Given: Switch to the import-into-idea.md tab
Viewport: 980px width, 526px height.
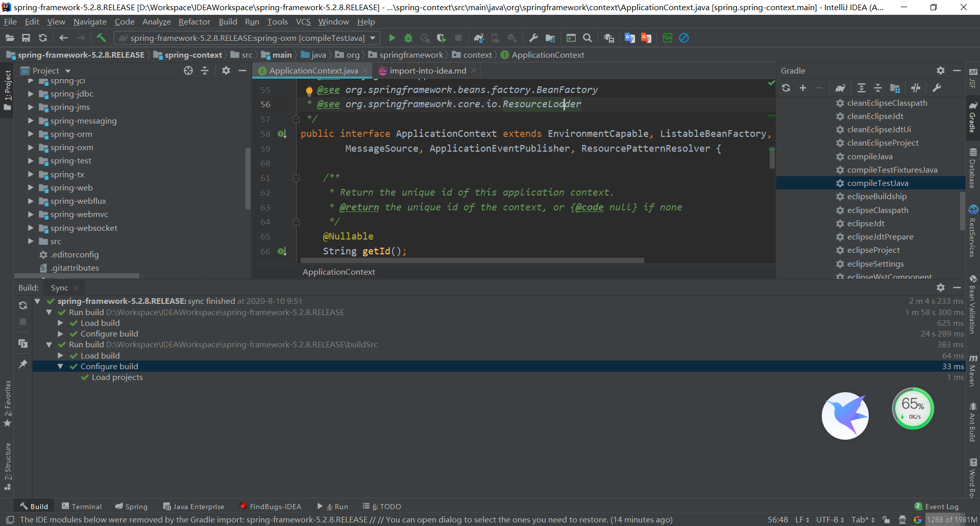Looking at the screenshot, I should tap(428, 70).
